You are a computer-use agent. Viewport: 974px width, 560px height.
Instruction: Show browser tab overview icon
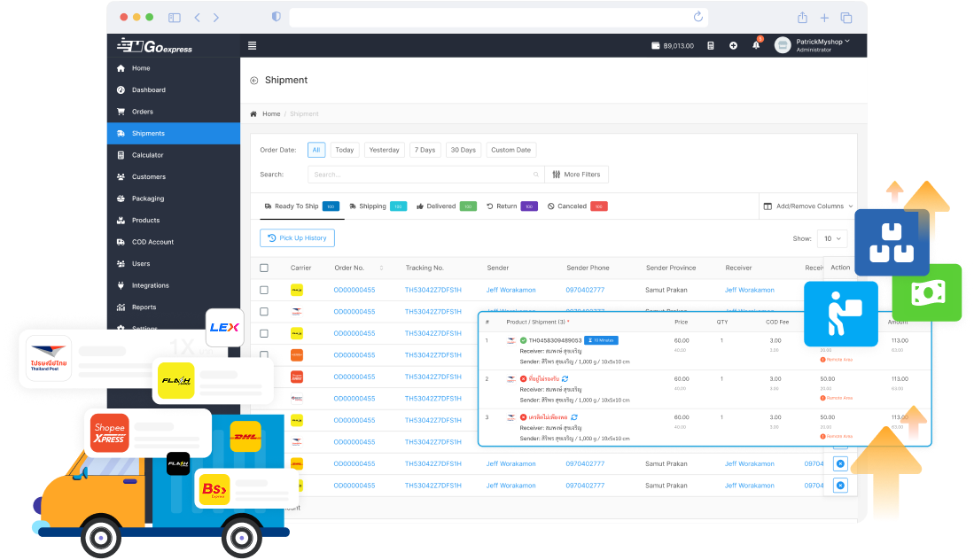pos(846,18)
